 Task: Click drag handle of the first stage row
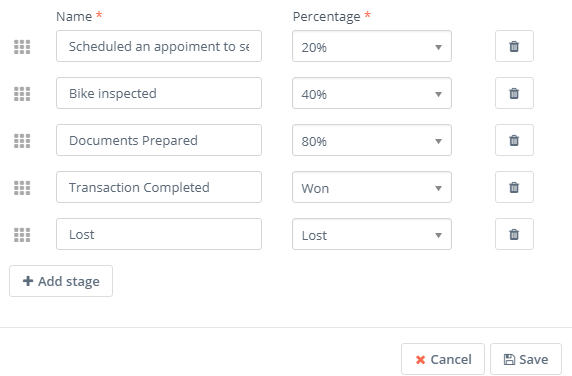[22, 47]
